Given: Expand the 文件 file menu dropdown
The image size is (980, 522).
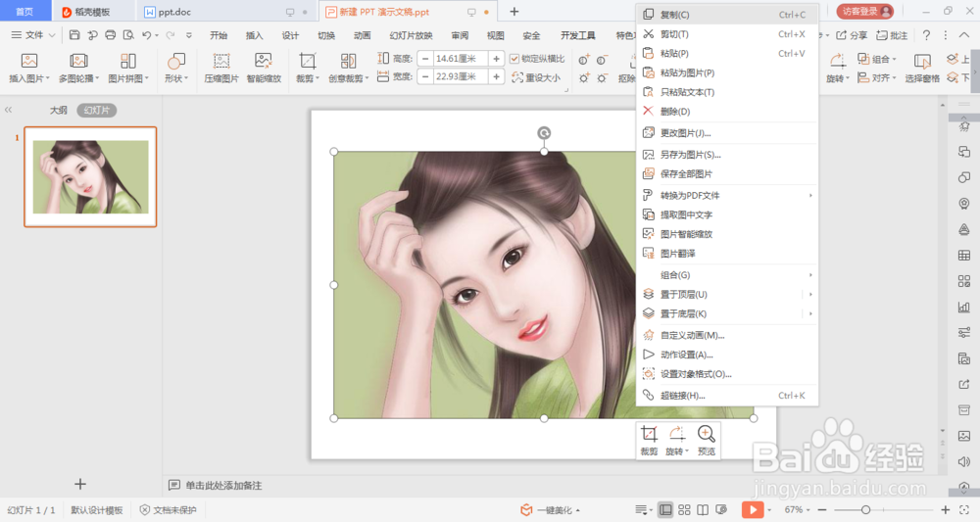Looking at the screenshot, I should [33, 35].
